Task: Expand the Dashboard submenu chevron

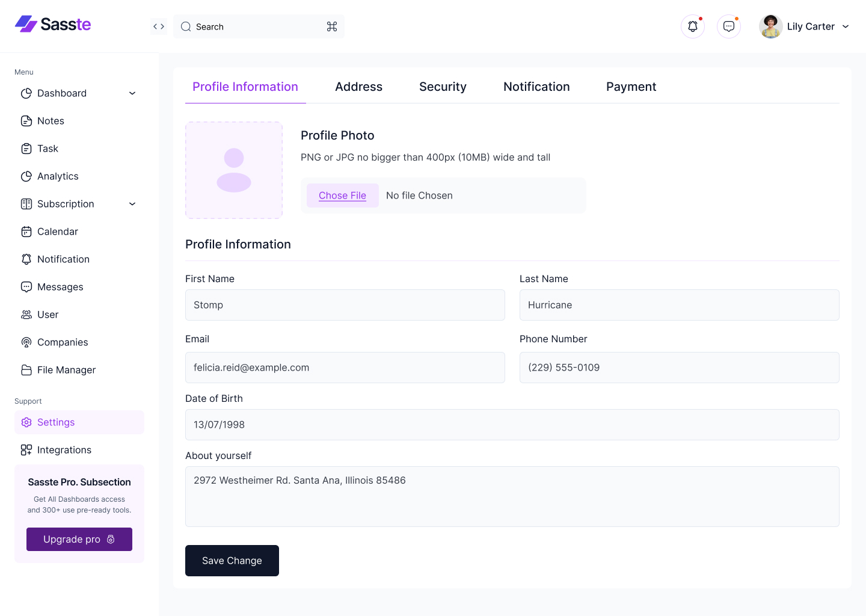Action: [x=132, y=93]
